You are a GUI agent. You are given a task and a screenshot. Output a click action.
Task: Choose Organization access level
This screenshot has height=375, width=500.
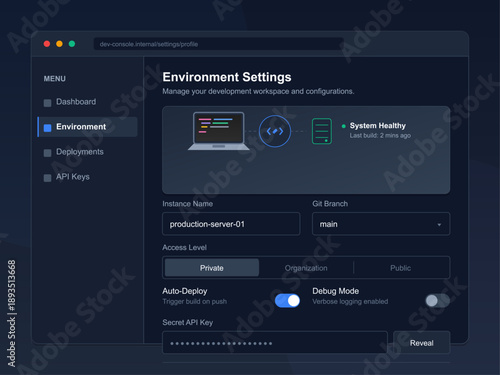(x=306, y=268)
